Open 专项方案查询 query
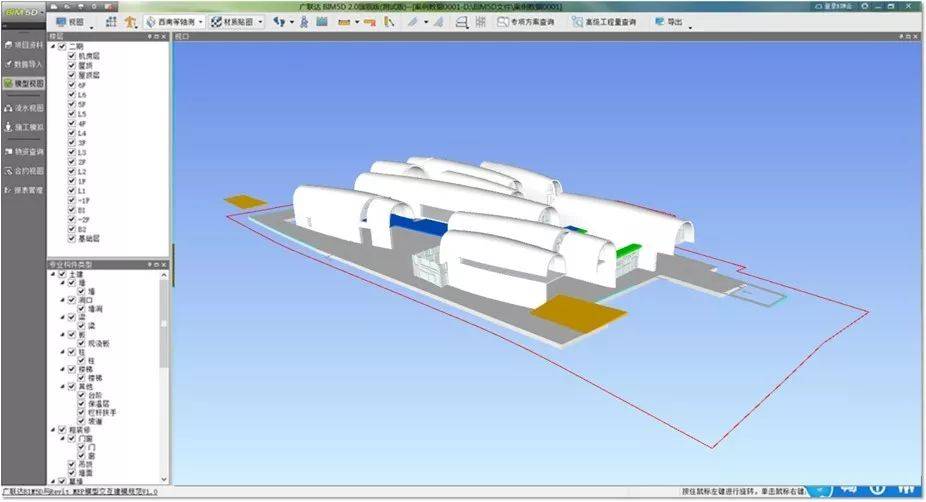This screenshot has height=502, width=926. [526, 22]
